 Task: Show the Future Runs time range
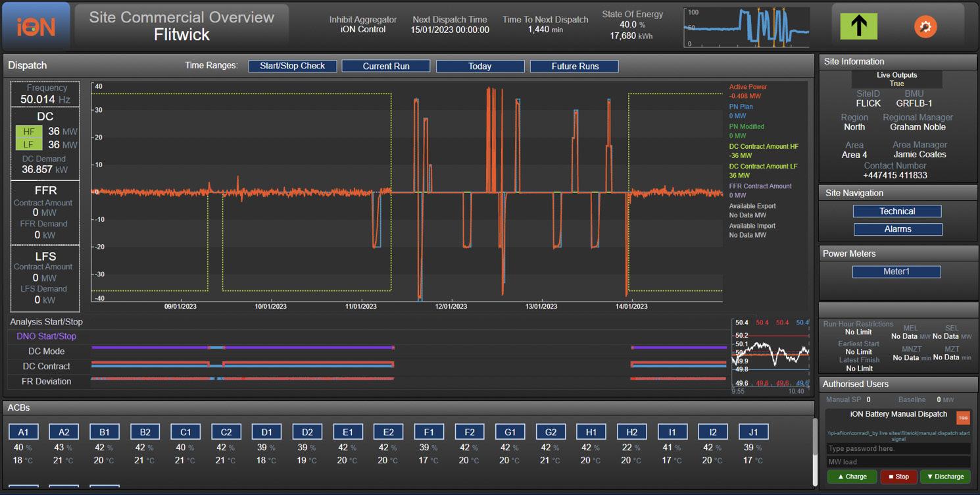(x=574, y=66)
